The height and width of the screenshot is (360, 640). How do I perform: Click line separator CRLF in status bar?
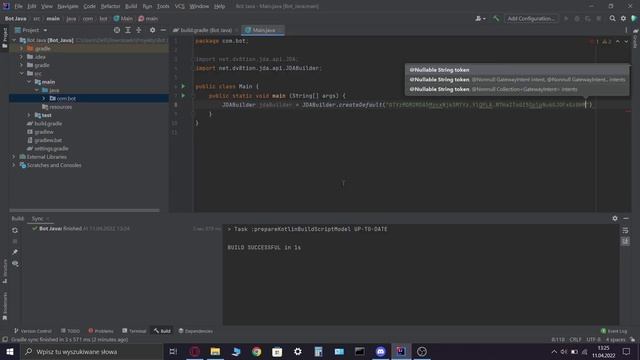(576, 340)
